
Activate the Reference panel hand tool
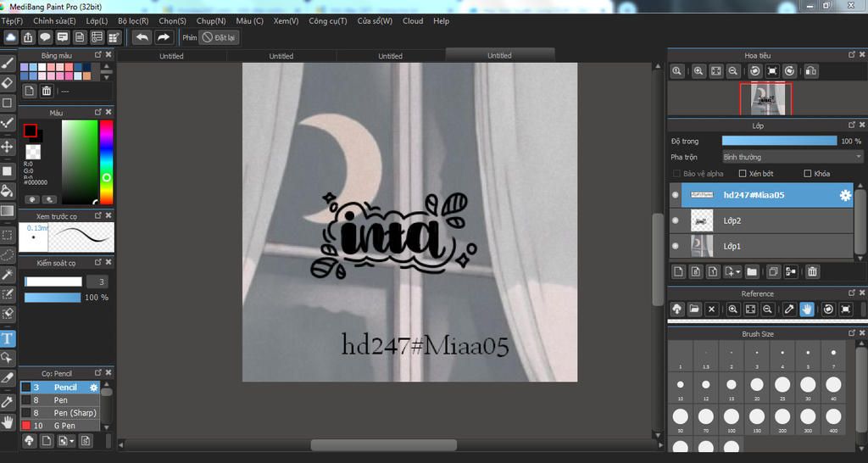click(x=807, y=309)
